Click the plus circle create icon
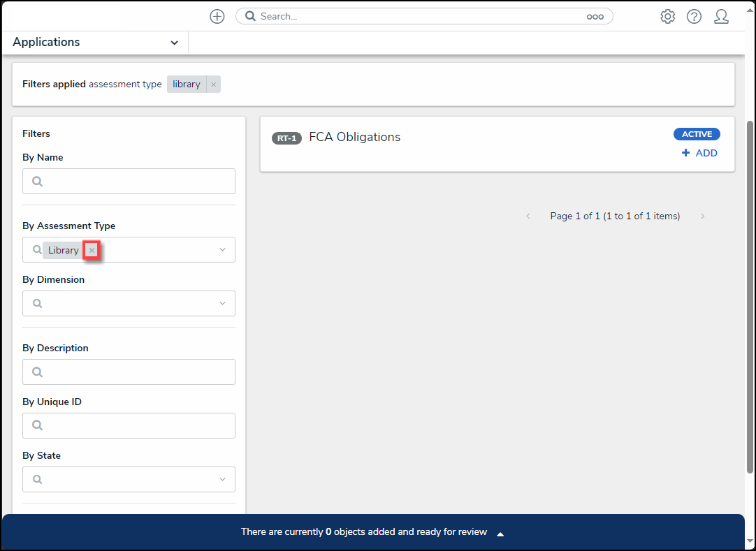This screenshot has height=551, width=756. (x=217, y=17)
